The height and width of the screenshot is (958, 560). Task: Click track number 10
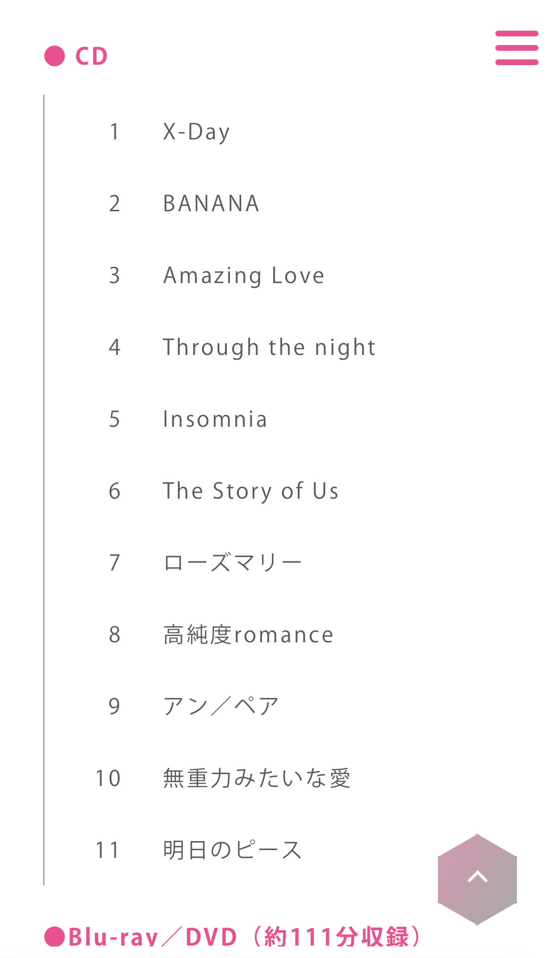click(x=108, y=778)
